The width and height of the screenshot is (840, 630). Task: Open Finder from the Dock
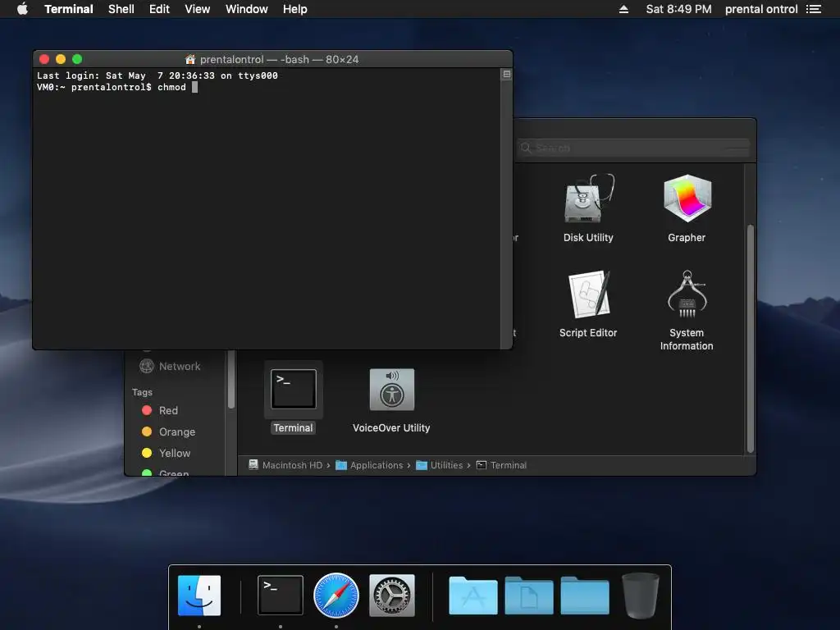pyautogui.click(x=199, y=596)
